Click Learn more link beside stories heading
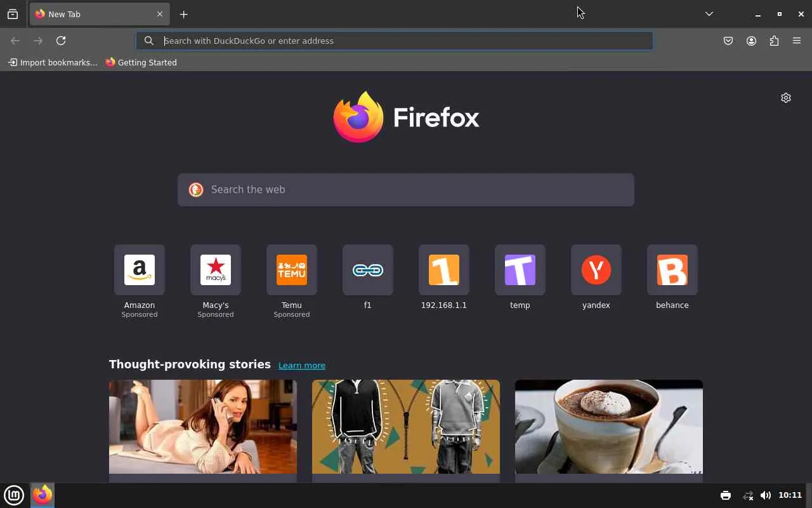This screenshot has height=508, width=812. tap(302, 365)
